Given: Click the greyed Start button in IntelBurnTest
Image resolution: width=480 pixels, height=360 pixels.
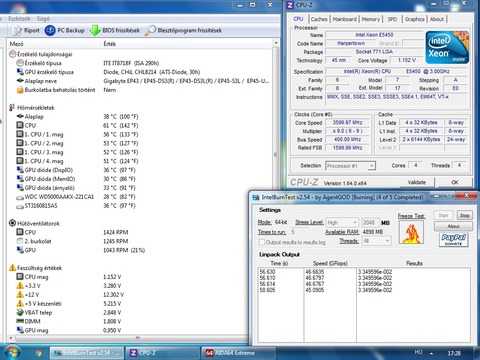Looking at the screenshot, I should coord(443,215).
